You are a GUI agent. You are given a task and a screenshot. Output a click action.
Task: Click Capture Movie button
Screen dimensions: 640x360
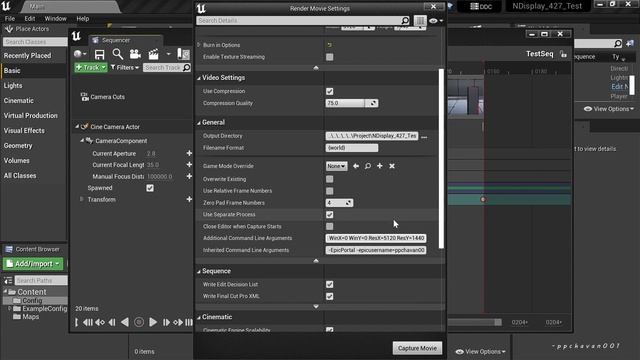coord(417,348)
